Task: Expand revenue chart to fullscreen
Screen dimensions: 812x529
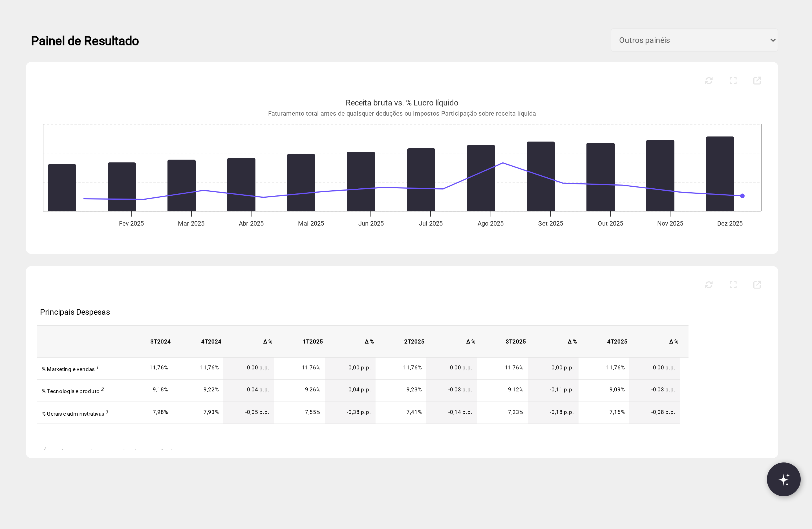Action: point(733,81)
